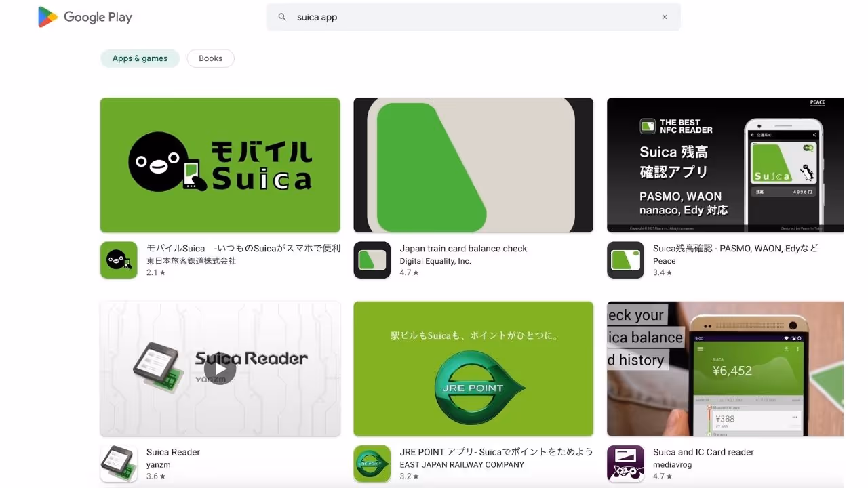Open Japan train card balance check banner
Image resolution: width=868 pixels, height=488 pixels.
point(473,165)
